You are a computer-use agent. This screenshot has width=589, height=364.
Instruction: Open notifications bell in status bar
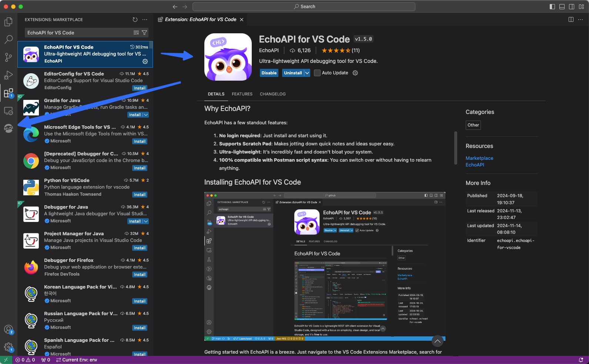[581, 360]
